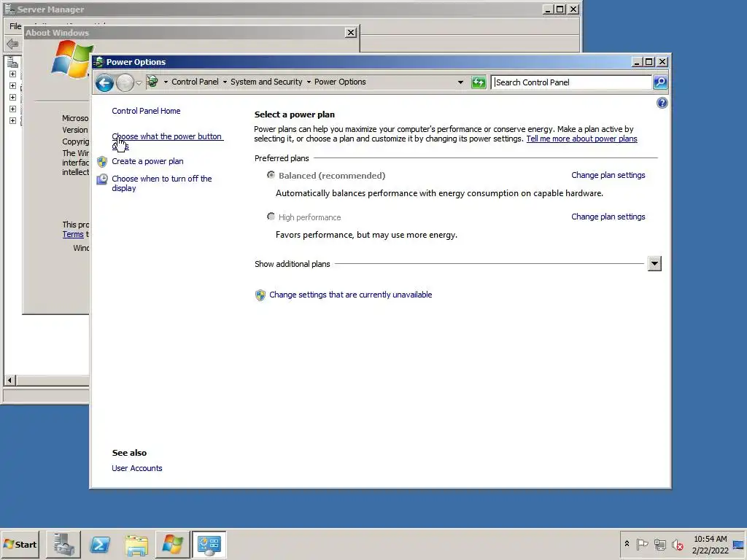Image resolution: width=747 pixels, height=560 pixels.
Task: Click shield icon beside Create a power plan
Action: [102, 161]
